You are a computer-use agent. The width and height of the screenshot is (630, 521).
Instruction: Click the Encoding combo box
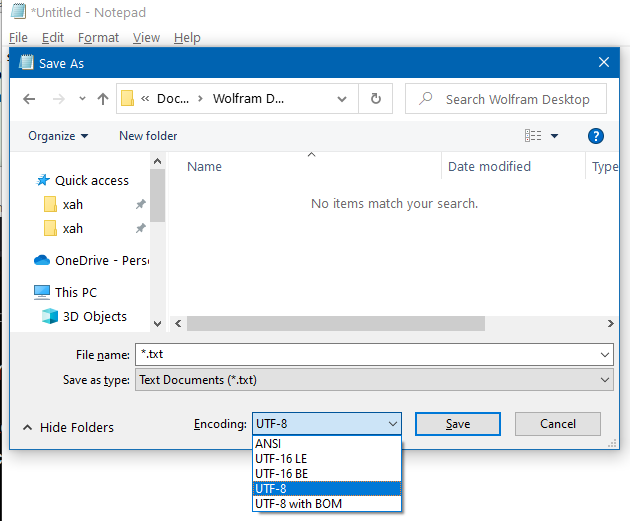327,424
